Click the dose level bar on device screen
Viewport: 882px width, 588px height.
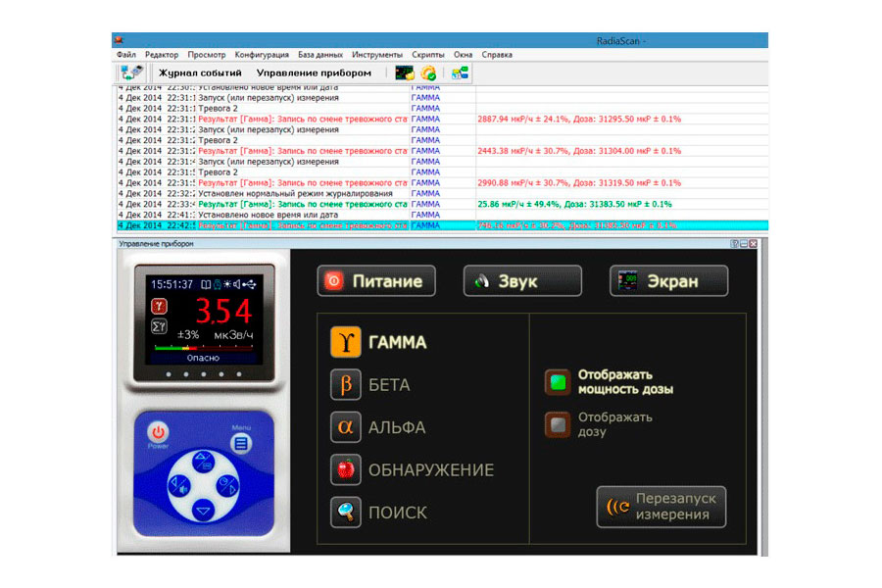click(204, 348)
